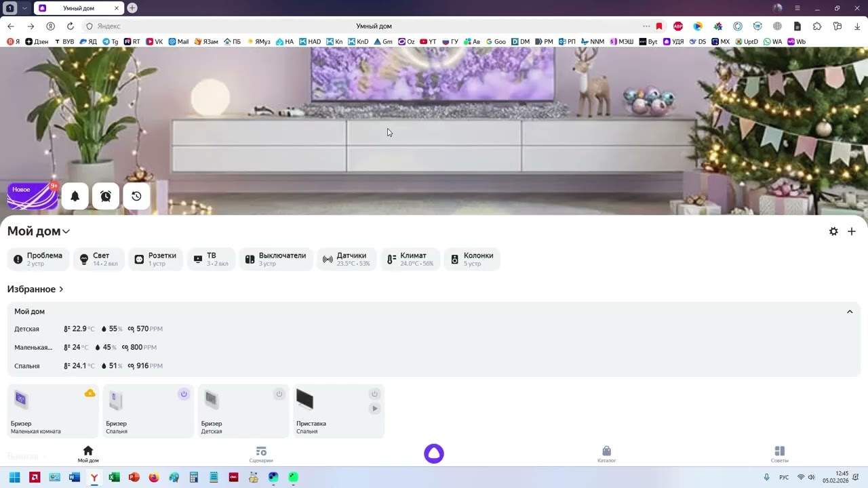Image resolution: width=868 pixels, height=488 pixels.
Task: Click the 570 PPM CO2 reading
Action: coord(145,329)
